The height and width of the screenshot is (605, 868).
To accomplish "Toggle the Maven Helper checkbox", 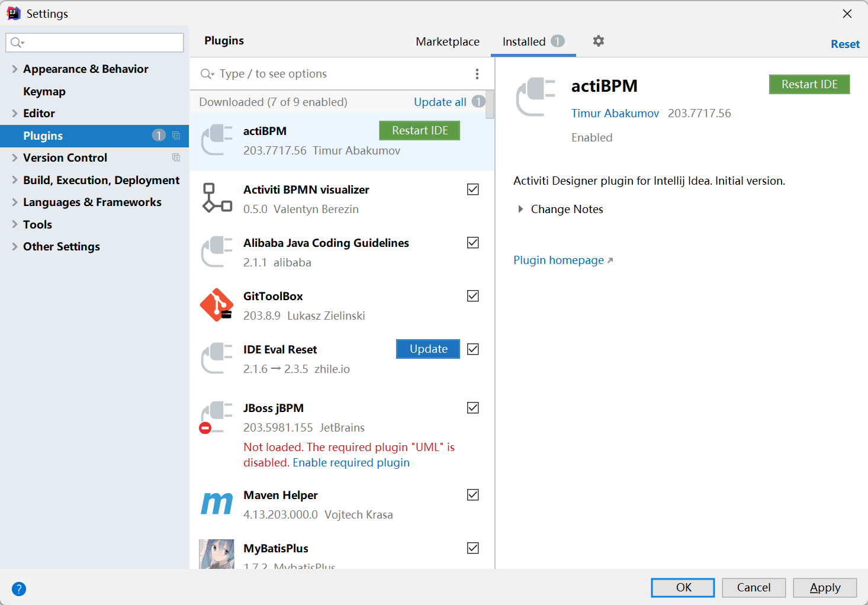I will coord(473,495).
